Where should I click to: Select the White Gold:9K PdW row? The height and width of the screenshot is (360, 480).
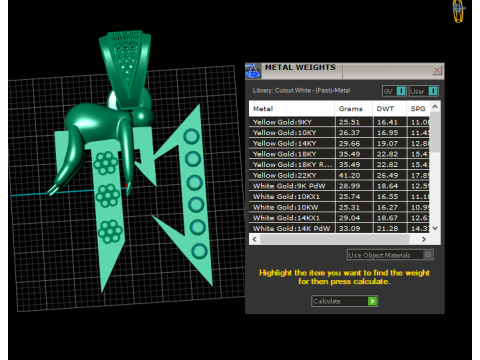coord(339,186)
